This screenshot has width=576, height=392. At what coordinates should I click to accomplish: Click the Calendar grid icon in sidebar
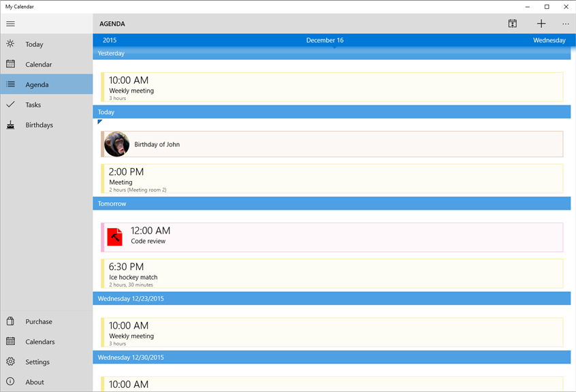[10, 64]
